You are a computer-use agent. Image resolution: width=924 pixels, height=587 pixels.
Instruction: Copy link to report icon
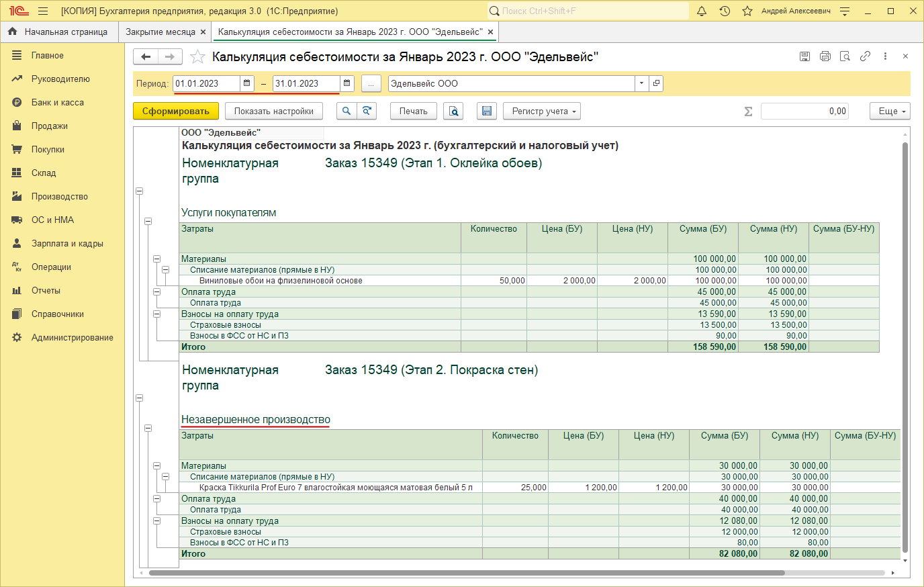click(x=866, y=56)
